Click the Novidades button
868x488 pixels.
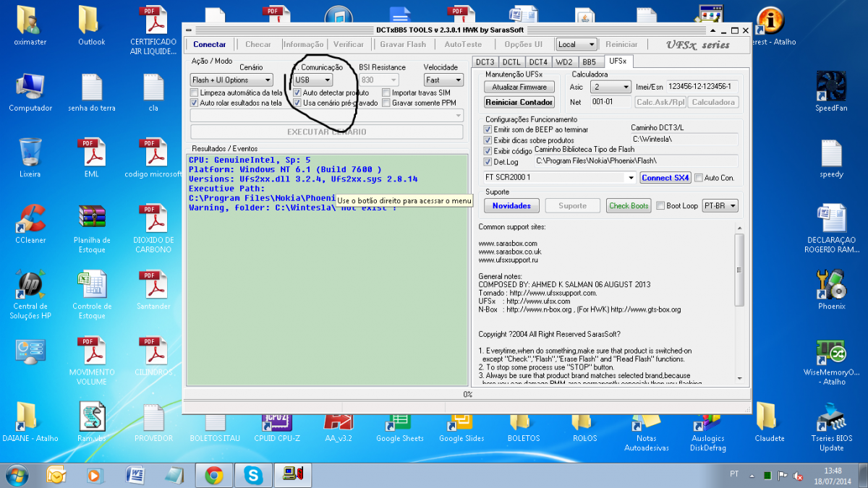511,206
